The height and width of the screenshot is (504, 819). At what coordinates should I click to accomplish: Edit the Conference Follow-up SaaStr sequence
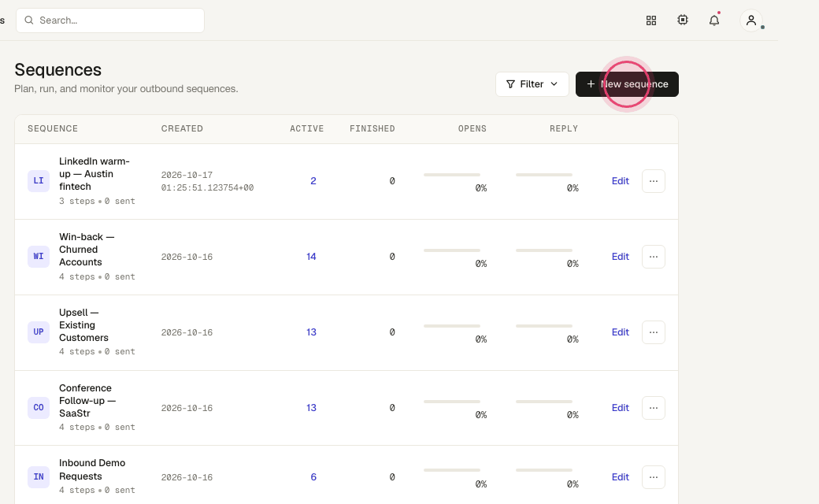[x=620, y=408]
